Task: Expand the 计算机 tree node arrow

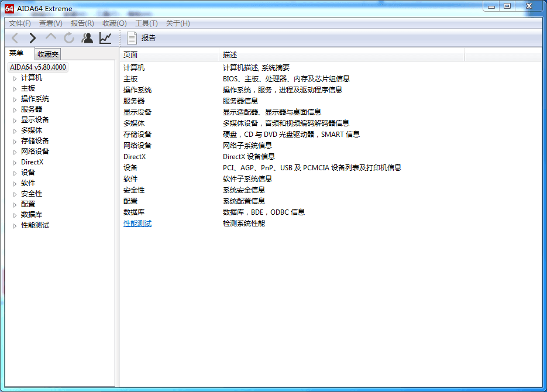Action: (15, 78)
